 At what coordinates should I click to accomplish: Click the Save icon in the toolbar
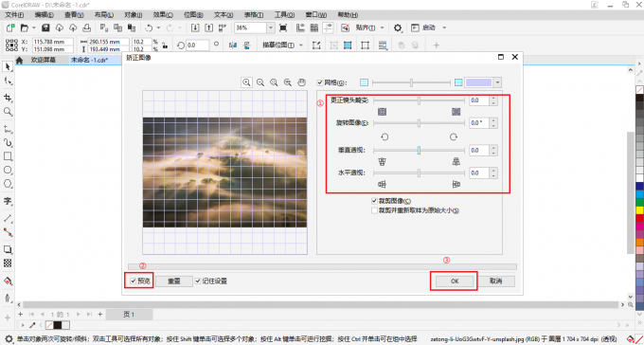click(45, 27)
